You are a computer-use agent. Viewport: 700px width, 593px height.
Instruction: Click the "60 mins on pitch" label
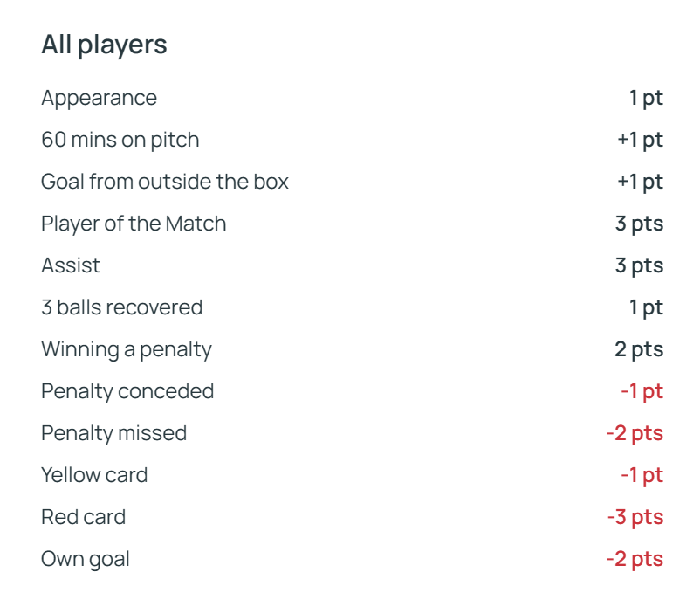click(x=120, y=140)
